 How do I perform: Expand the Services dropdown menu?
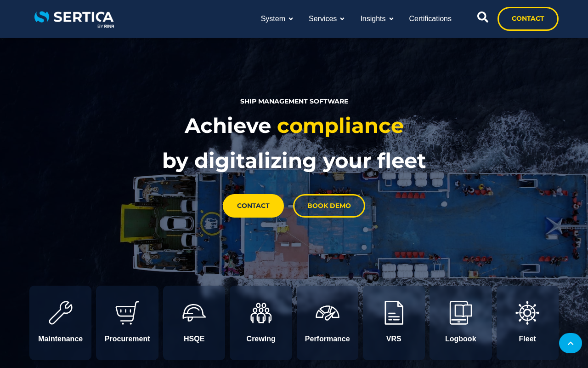(x=327, y=19)
